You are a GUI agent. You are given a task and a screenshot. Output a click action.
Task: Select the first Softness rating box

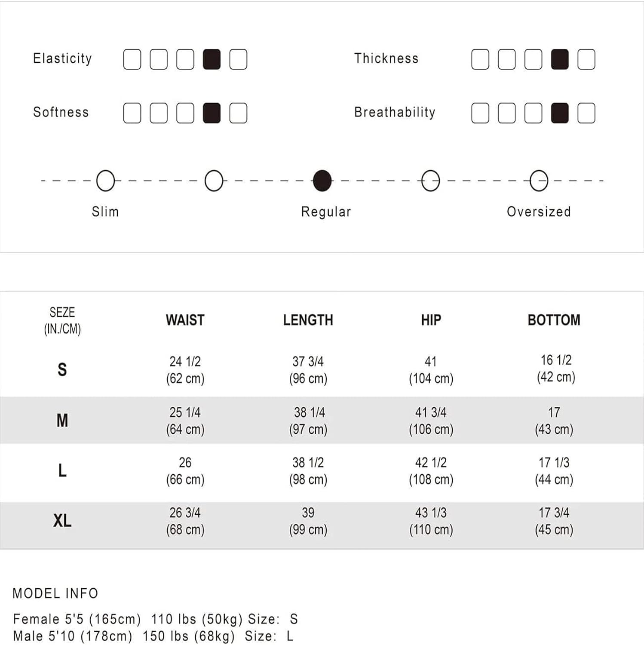click(132, 113)
